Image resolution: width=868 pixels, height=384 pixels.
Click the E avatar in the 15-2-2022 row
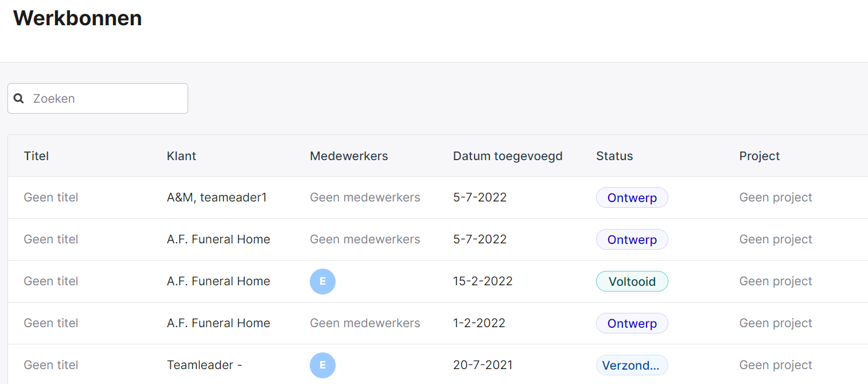pos(322,281)
